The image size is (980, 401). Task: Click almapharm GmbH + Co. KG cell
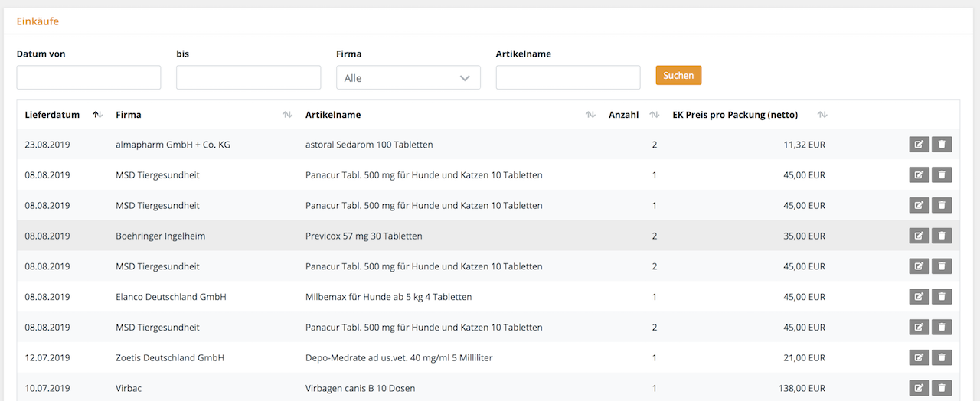tap(173, 145)
